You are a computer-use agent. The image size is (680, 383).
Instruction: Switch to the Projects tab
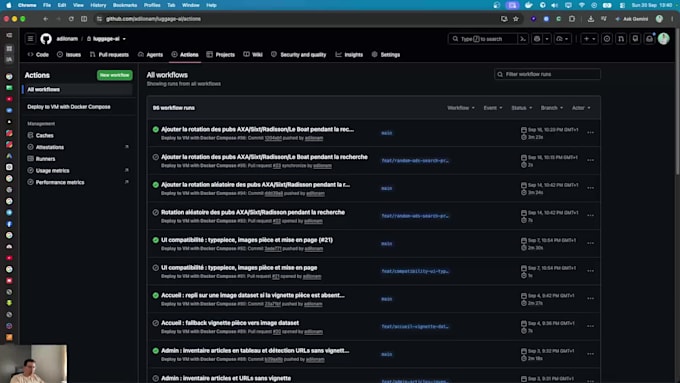tap(221, 55)
